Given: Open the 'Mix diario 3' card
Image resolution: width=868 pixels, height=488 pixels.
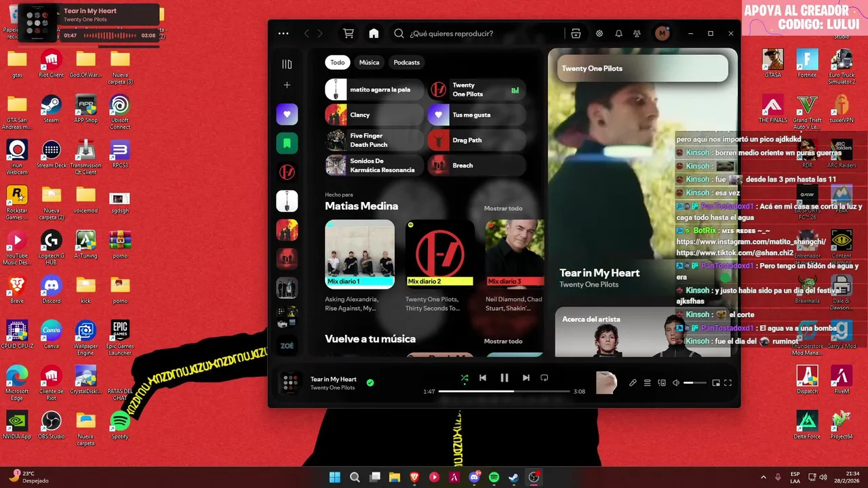Looking at the screenshot, I should [x=515, y=266].
